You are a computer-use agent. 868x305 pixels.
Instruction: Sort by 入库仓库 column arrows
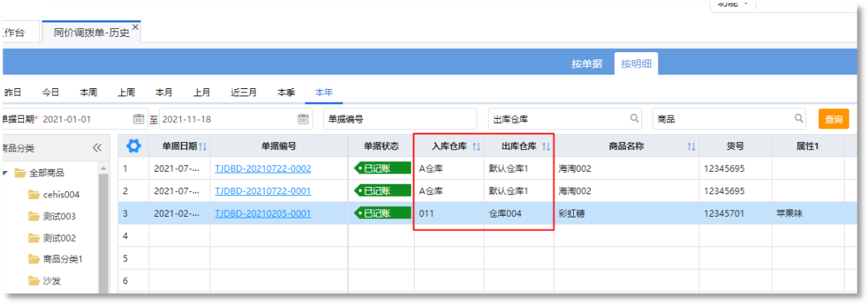click(x=476, y=146)
